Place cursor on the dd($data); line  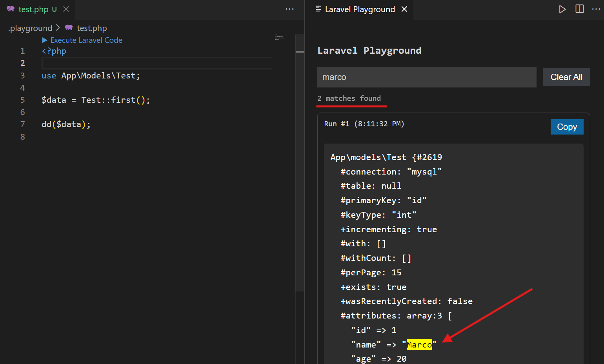tap(66, 124)
